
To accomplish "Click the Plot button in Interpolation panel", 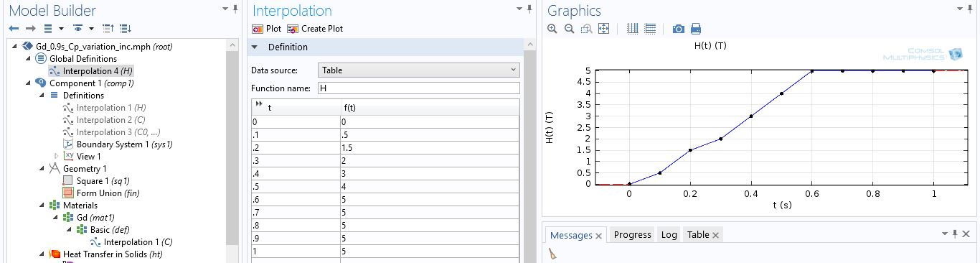I will click(266, 29).
